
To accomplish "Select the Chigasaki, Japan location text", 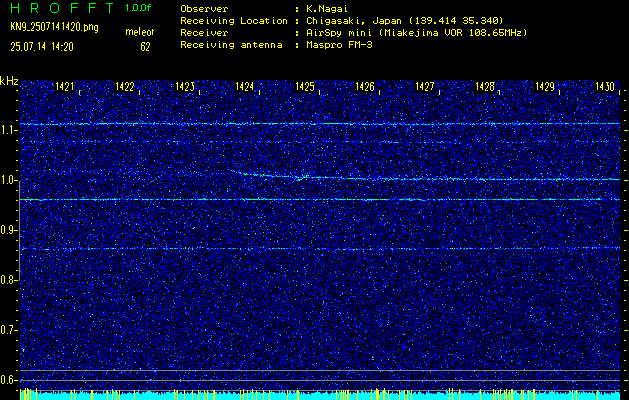I will [x=405, y=21].
